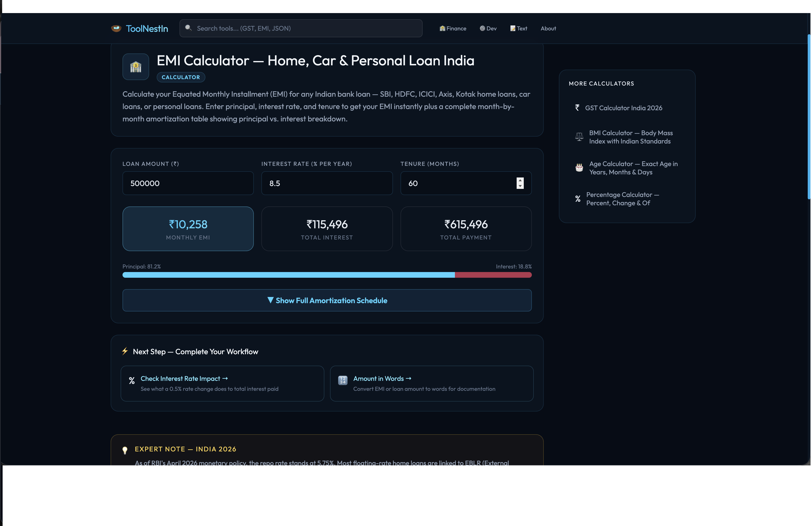Viewport: 812px width, 526px height.
Task: Click the rupee icon next to GST Calculator
Action: pos(577,108)
